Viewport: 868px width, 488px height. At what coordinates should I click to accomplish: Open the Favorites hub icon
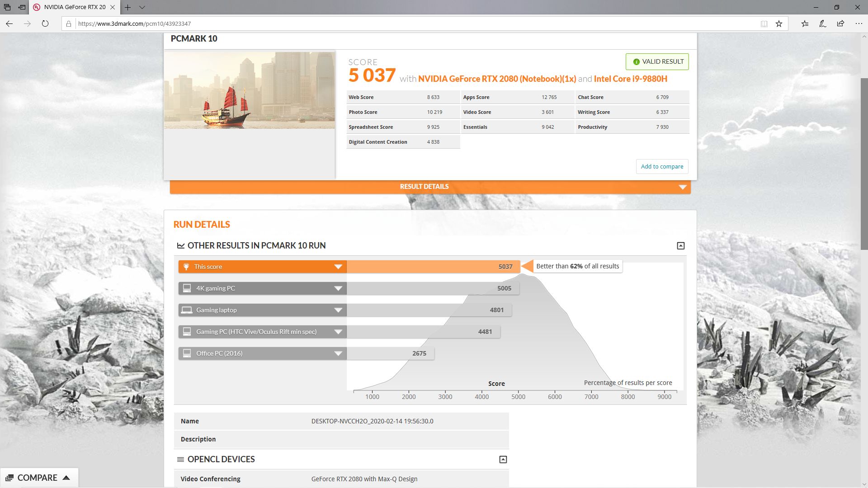pyautogui.click(x=805, y=24)
